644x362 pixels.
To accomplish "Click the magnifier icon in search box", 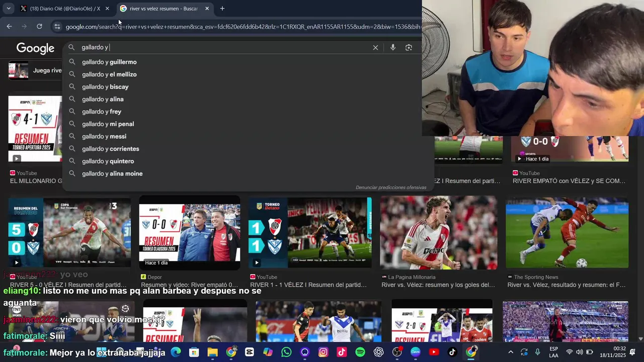I will coord(71,47).
